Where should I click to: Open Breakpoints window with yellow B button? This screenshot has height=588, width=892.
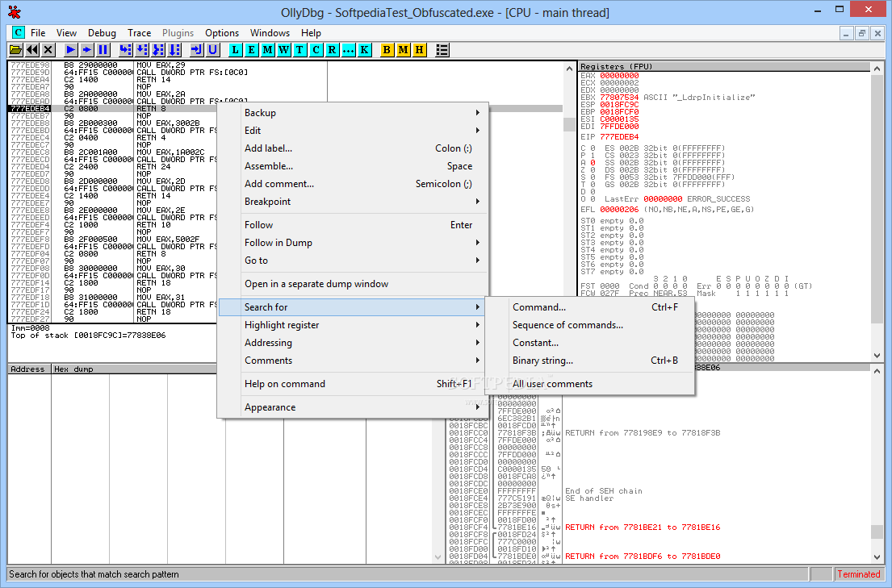point(387,50)
